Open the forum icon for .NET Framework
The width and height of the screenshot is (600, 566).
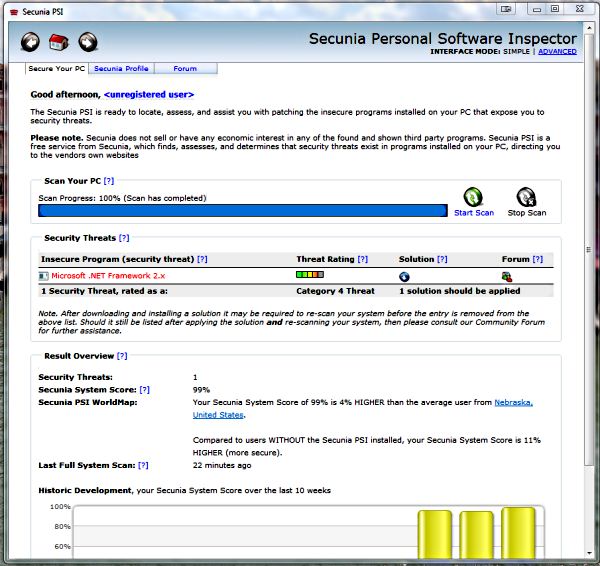(507, 276)
